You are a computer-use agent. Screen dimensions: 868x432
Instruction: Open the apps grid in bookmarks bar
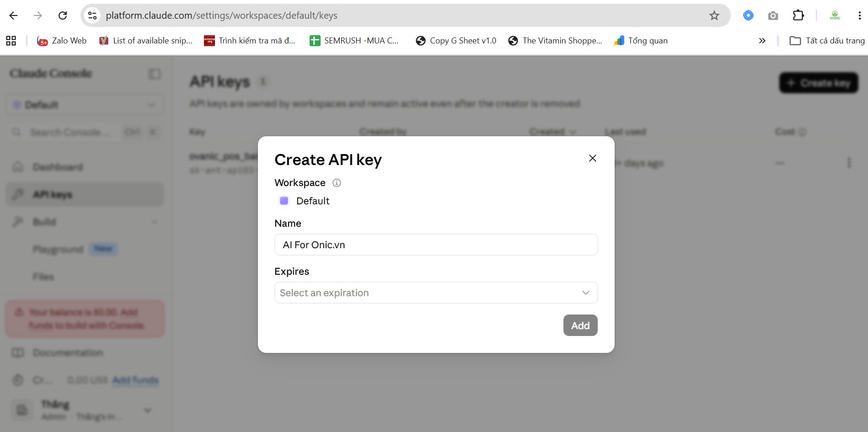[11, 41]
